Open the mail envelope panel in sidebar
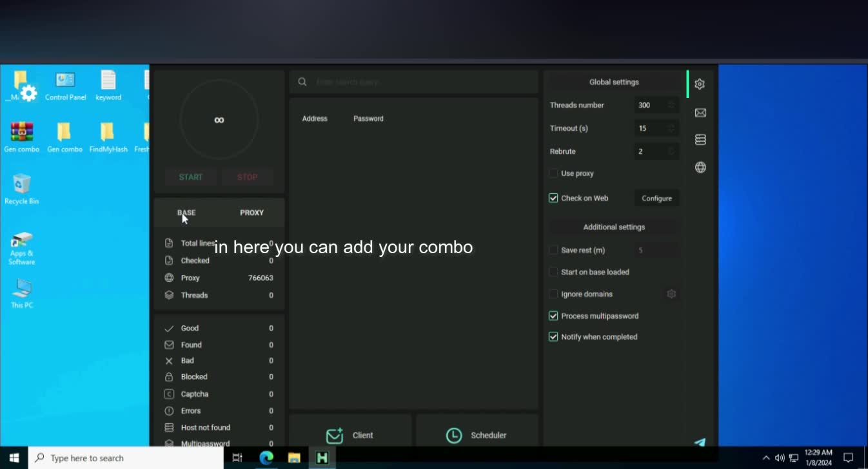 click(700, 113)
